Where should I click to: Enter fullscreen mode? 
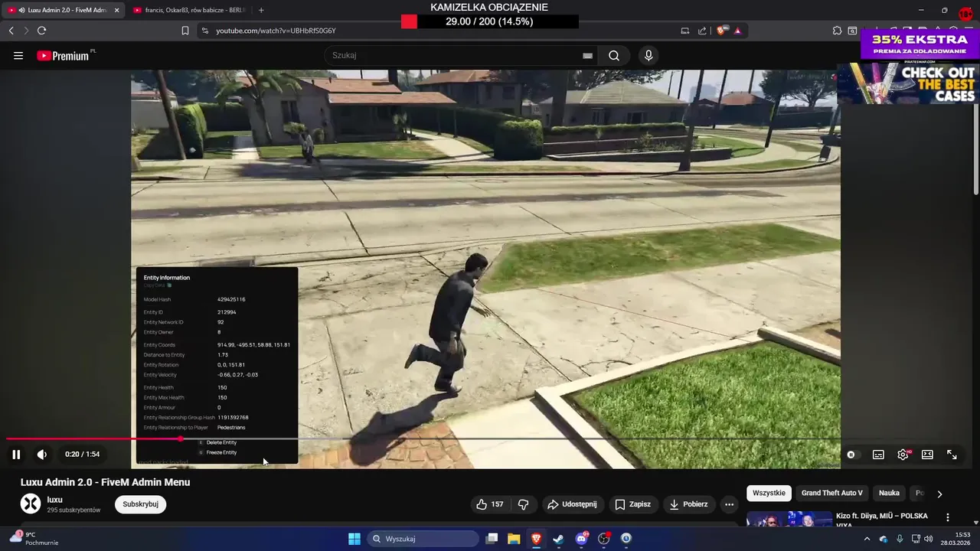click(x=952, y=455)
